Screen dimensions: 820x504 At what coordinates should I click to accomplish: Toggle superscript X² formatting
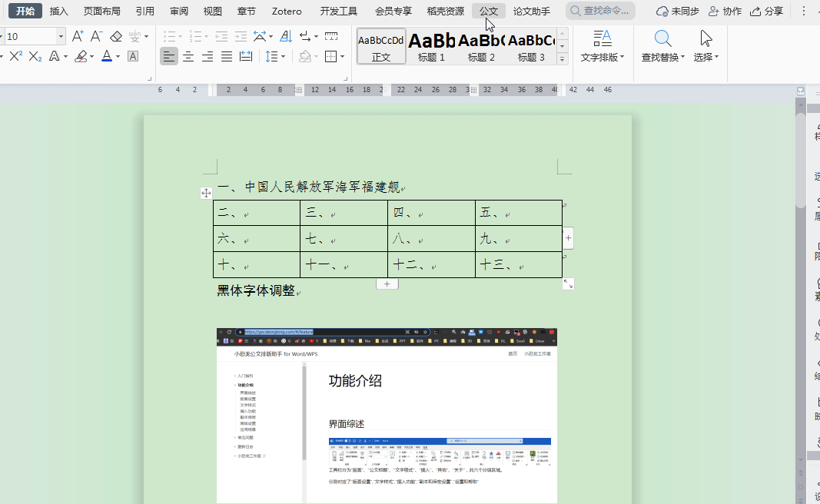15,56
